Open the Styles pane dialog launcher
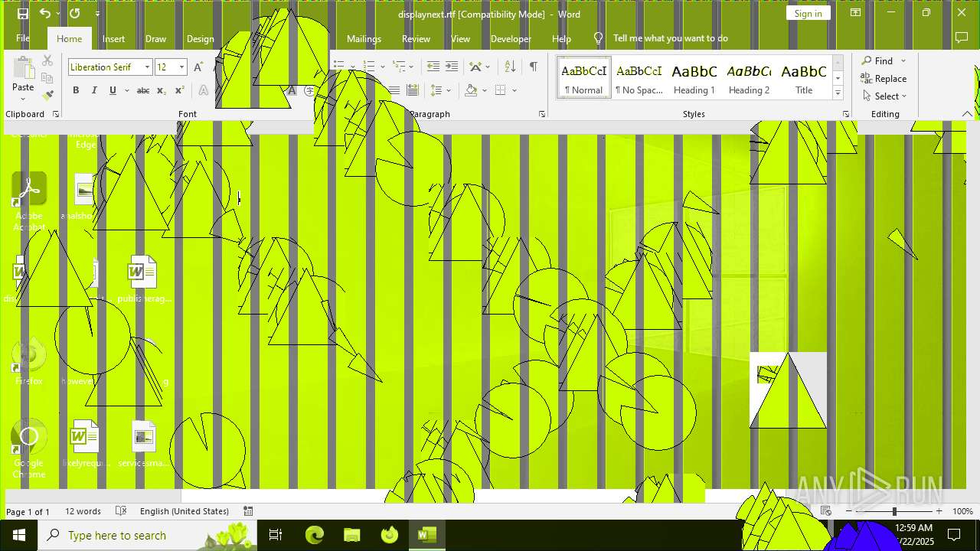 pyautogui.click(x=845, y=114)
